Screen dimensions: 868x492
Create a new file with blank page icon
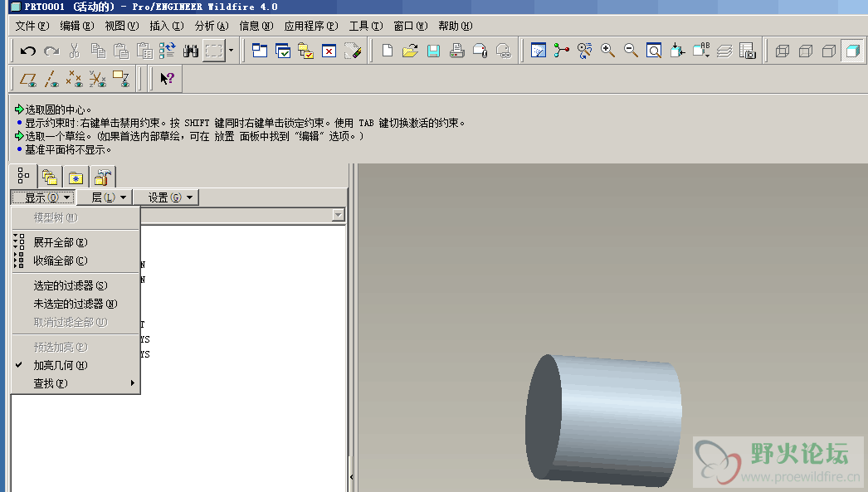388,51
